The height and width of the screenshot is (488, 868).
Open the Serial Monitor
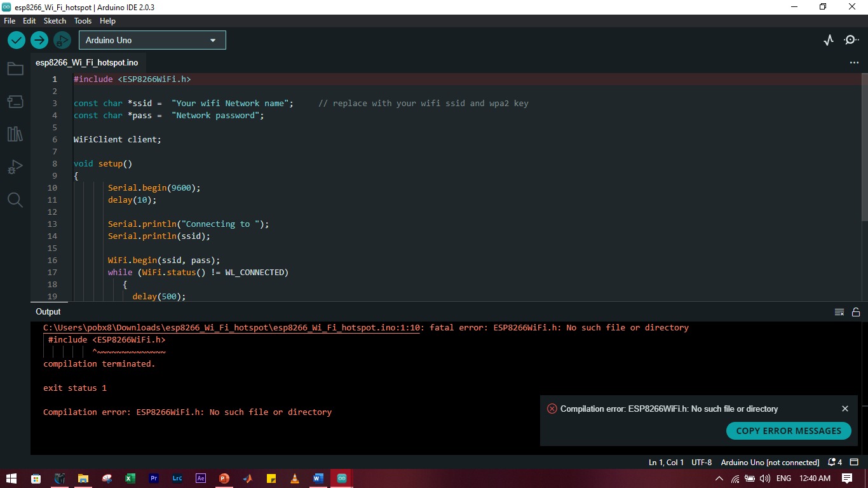[x=851, y=40]
